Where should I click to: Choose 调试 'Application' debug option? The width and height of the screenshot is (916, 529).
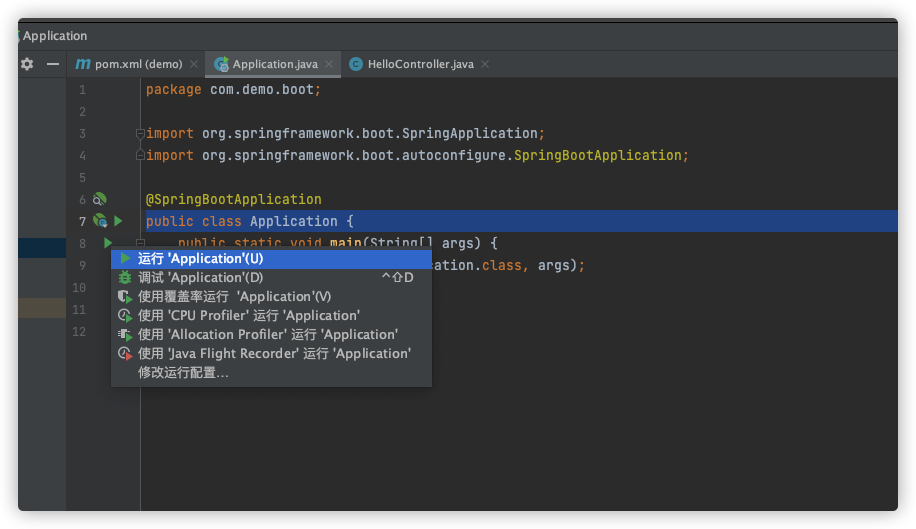(200, 277)
